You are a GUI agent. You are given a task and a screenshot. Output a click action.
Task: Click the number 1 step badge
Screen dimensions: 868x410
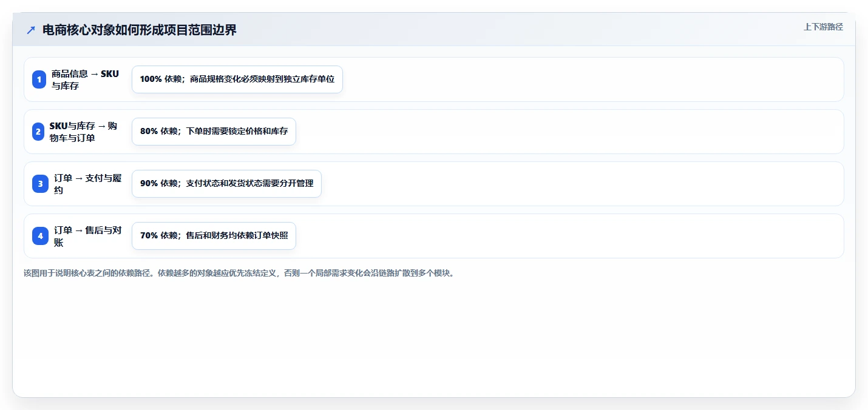click(x=39, y=79)
